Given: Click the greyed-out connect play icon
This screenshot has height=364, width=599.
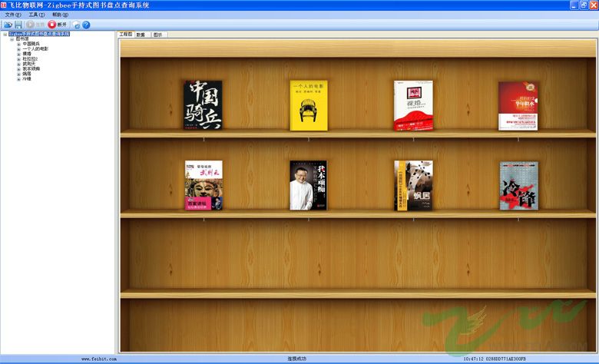Looking at the screenshot, I should point(31,25).
